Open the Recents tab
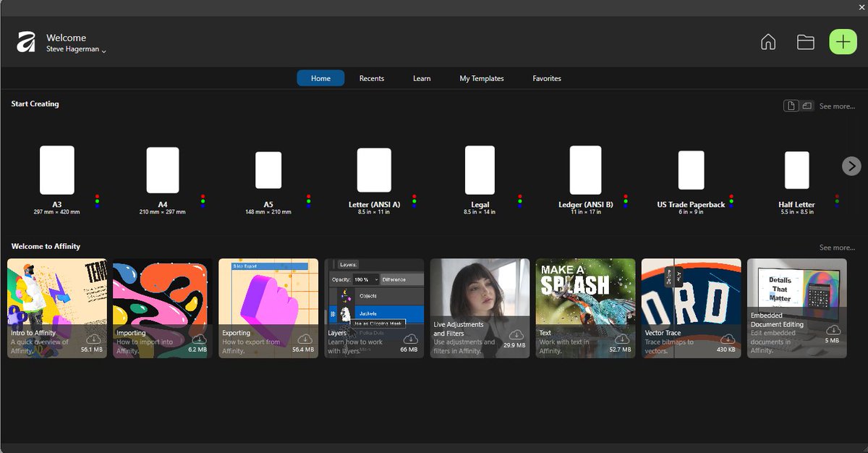868x453 pixels. [372, 78]
